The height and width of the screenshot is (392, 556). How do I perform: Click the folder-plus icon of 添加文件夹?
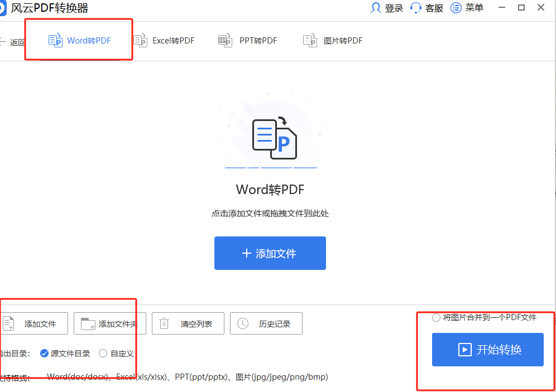pos(88,323)
